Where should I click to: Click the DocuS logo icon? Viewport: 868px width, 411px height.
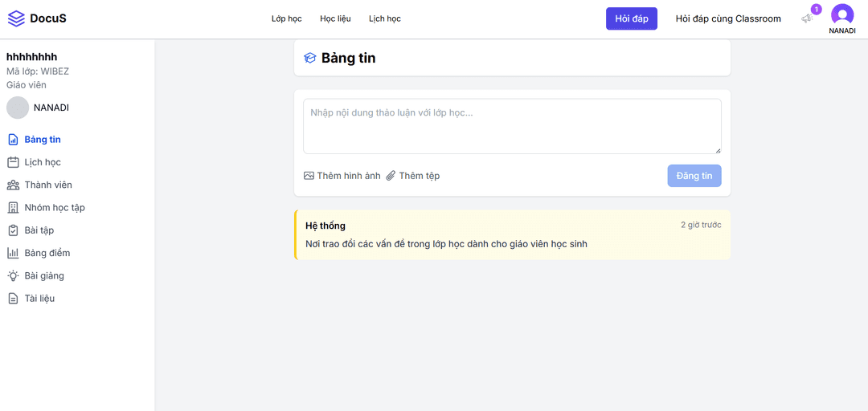tap(16, 18)
